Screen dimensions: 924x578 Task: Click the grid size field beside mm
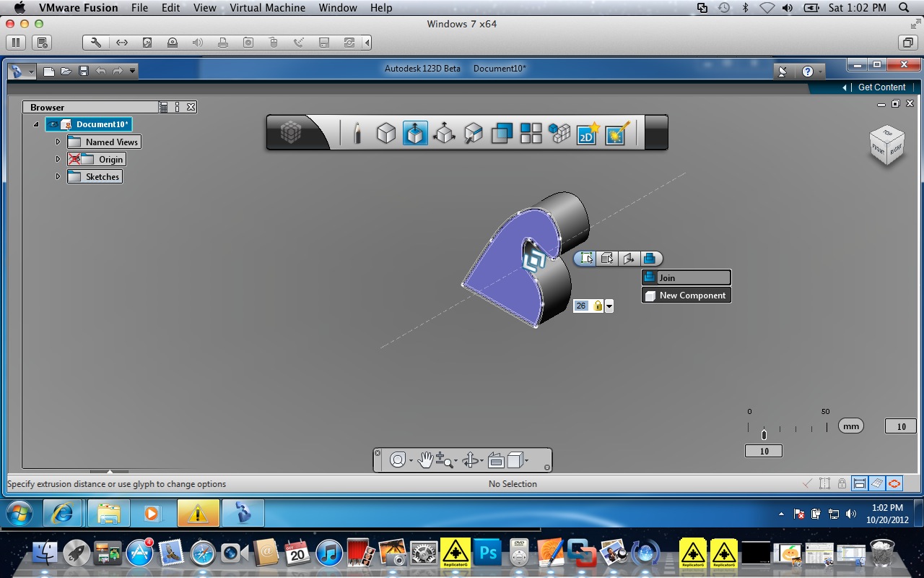click(901, 426)
